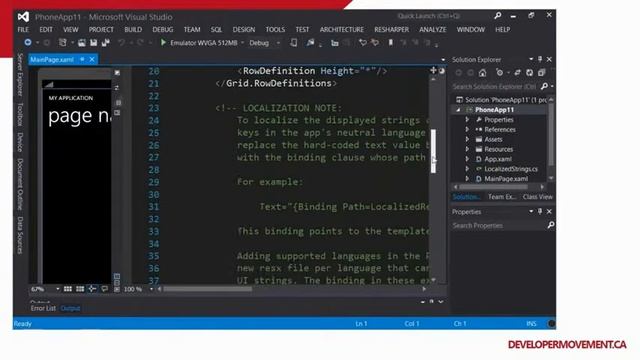Switch to the Team Explorer tab
Image resolution: width=640 pixels, height=360 pixels.
[502, 197]
